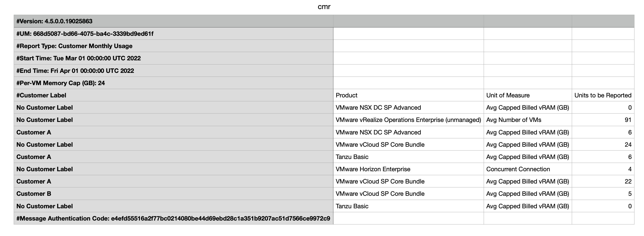Click the Report Type Customer Monthly Usage cell
Screen dimensions: 644x236
(x=74, y=46)
